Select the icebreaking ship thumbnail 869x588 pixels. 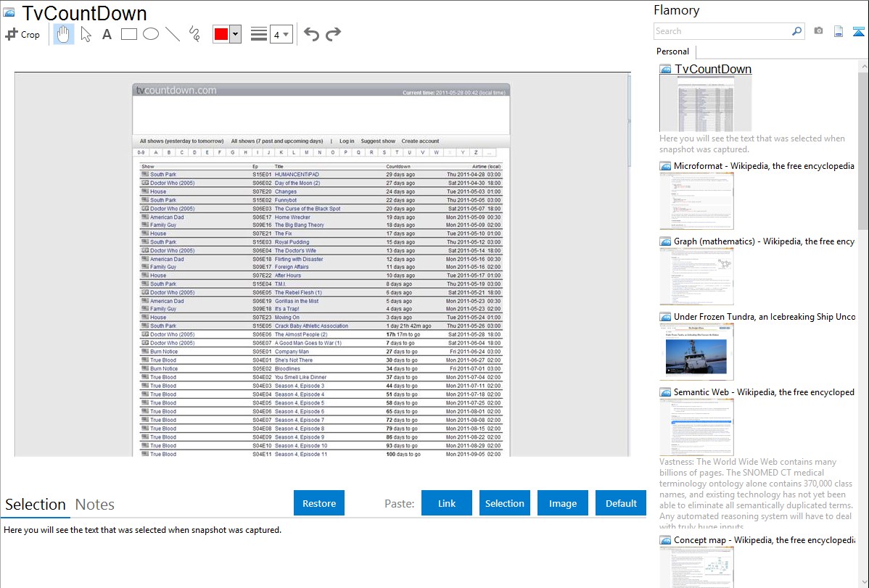click(696, 352)
